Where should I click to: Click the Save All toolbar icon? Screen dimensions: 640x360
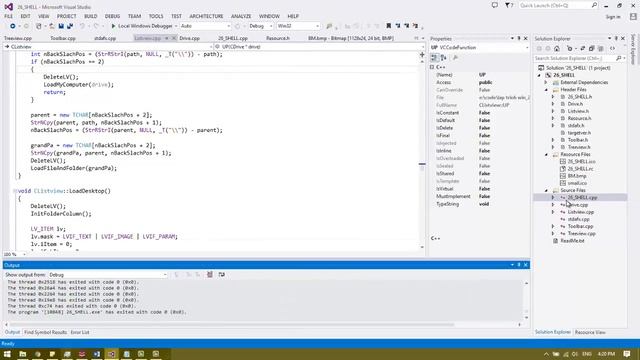pos(70,26)
